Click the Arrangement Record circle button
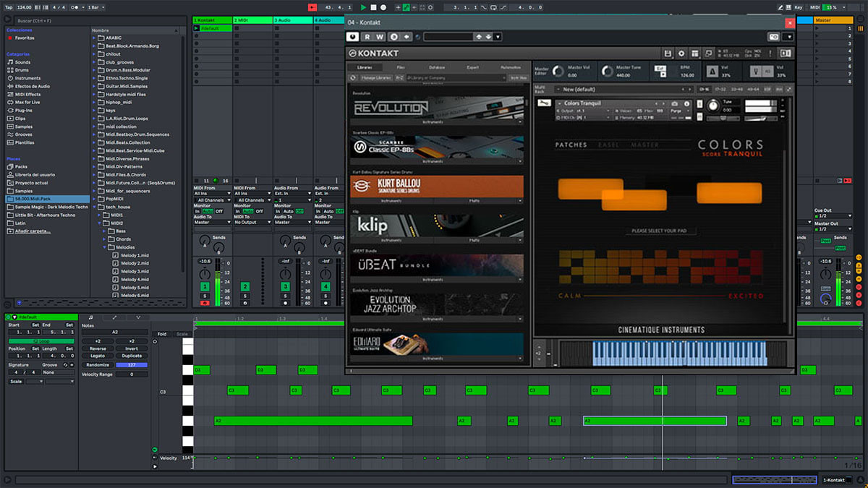This screenshot has height=488, width=868. 383,7
